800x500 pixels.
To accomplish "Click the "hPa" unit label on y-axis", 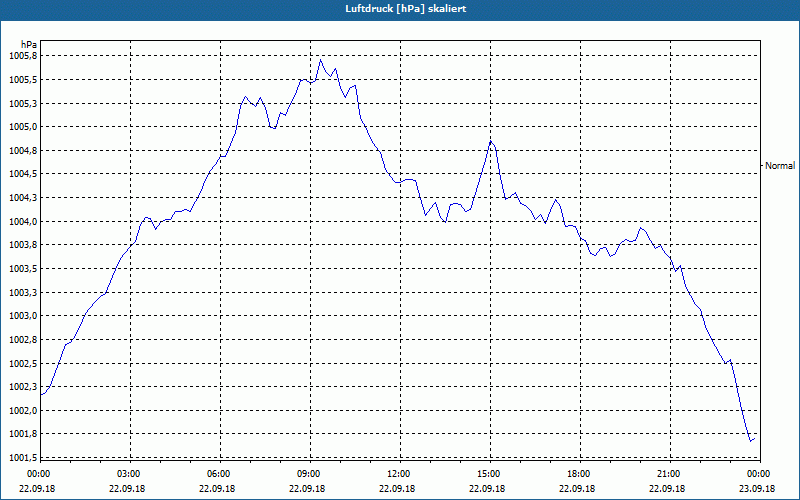I will 29,44.
